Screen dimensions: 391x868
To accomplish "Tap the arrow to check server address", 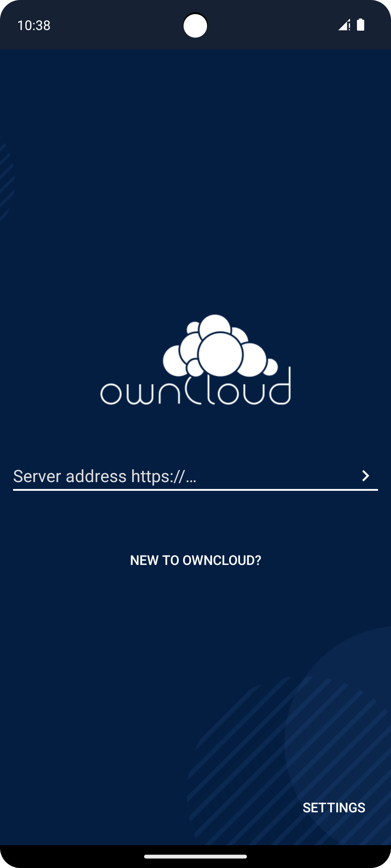I will 365,476.
